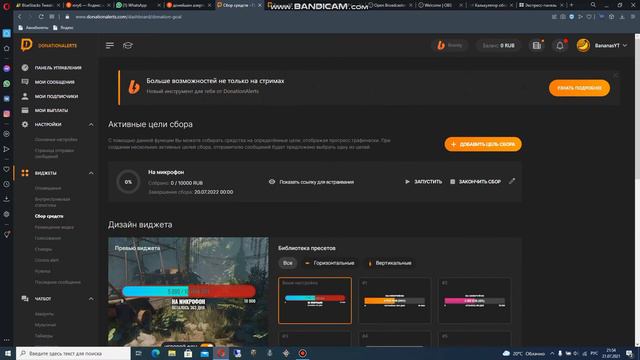This screenshot has width=640, height=360.
Task: Reload the page with the refresh icon
Action: [41, 17]
